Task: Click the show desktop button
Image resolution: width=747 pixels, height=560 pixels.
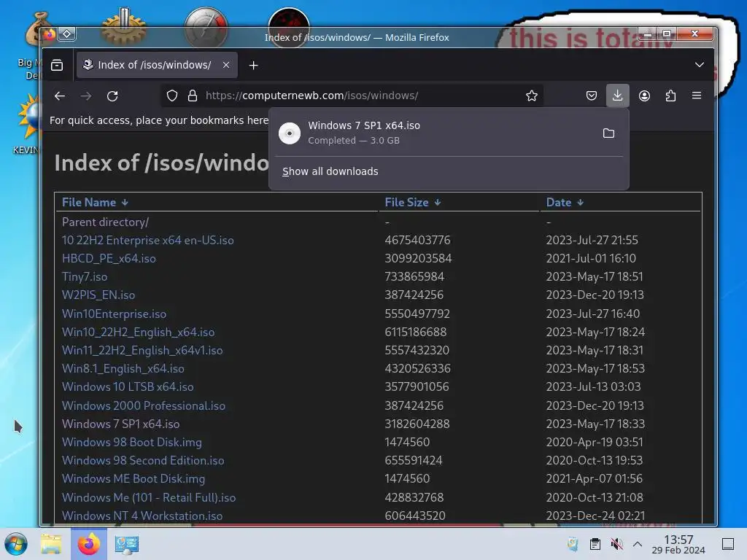Action: point(728,544)
